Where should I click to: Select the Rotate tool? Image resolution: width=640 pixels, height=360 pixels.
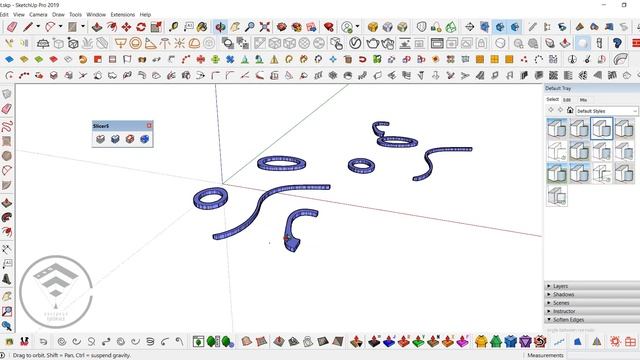[x=141, y=27]
